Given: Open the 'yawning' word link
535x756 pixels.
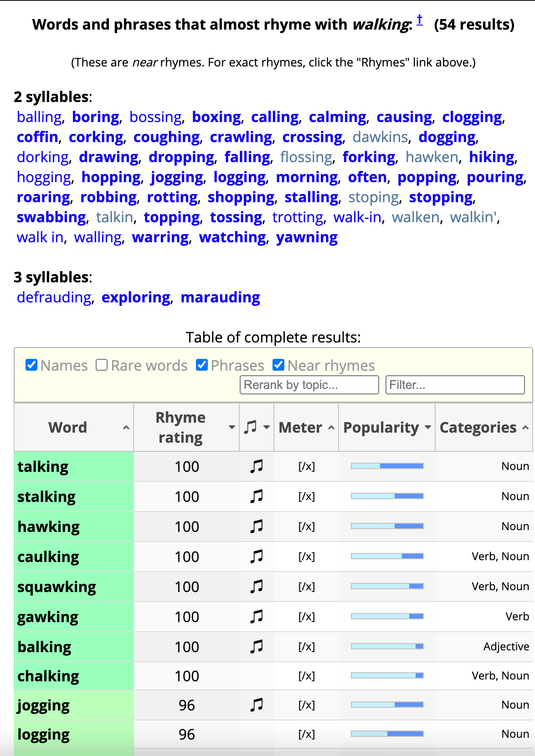Looking at the screenshot, I should point(307,237).
